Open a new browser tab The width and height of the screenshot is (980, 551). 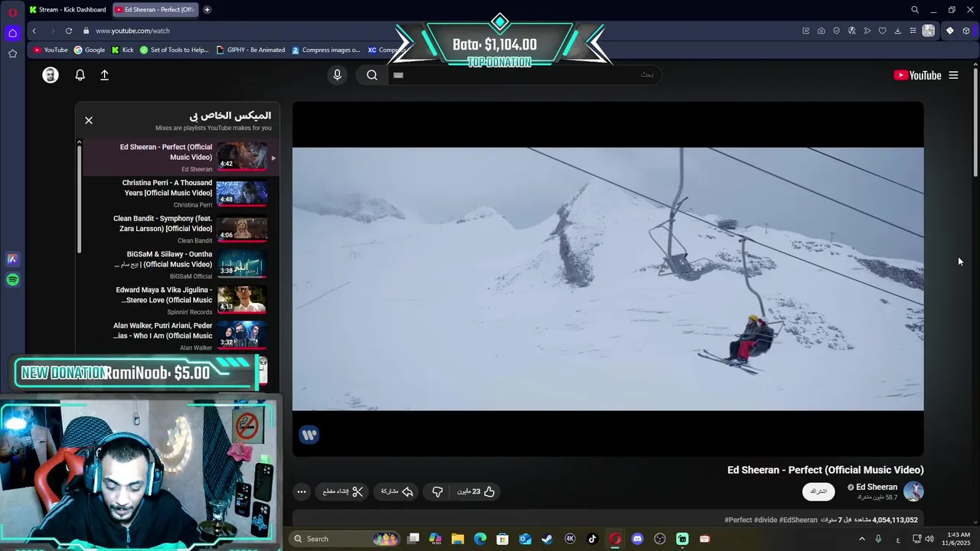coord(207,9)
